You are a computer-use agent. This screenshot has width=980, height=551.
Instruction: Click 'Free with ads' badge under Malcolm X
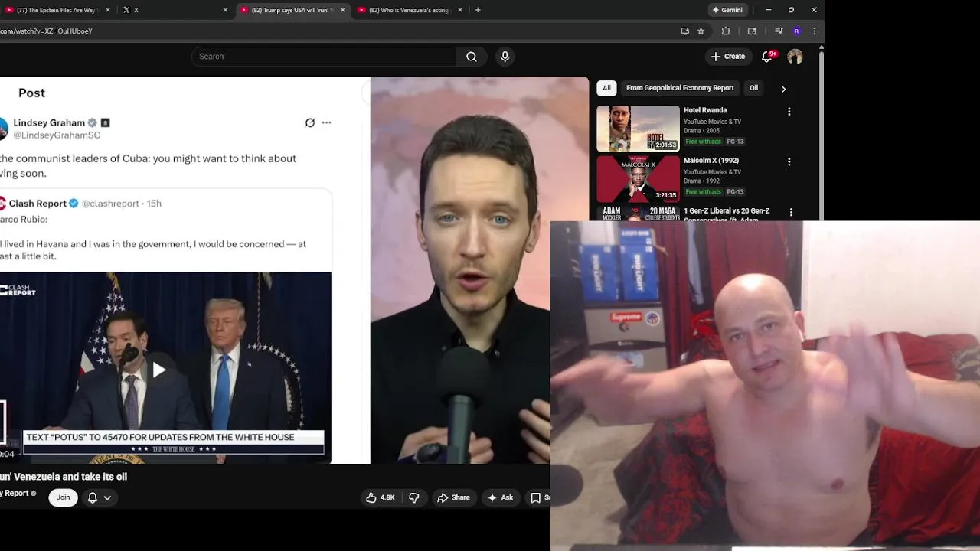click(703, 192)
